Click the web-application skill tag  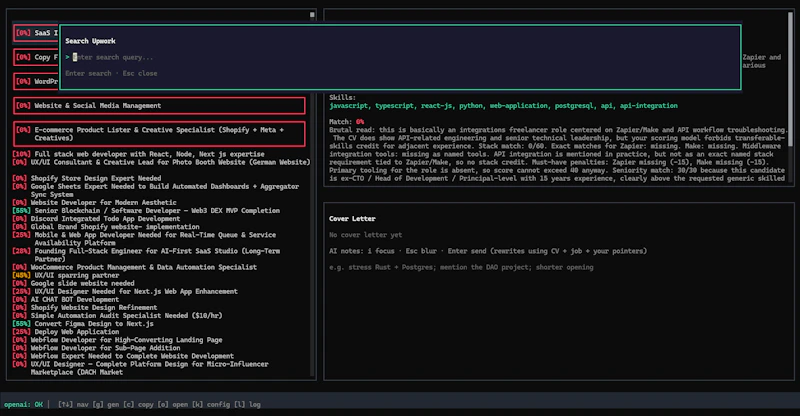coord(519,106)
